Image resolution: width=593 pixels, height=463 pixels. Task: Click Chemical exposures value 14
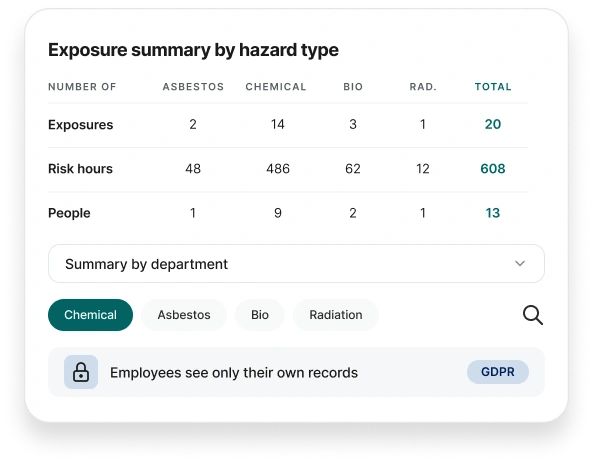click(x=278, y=124)
